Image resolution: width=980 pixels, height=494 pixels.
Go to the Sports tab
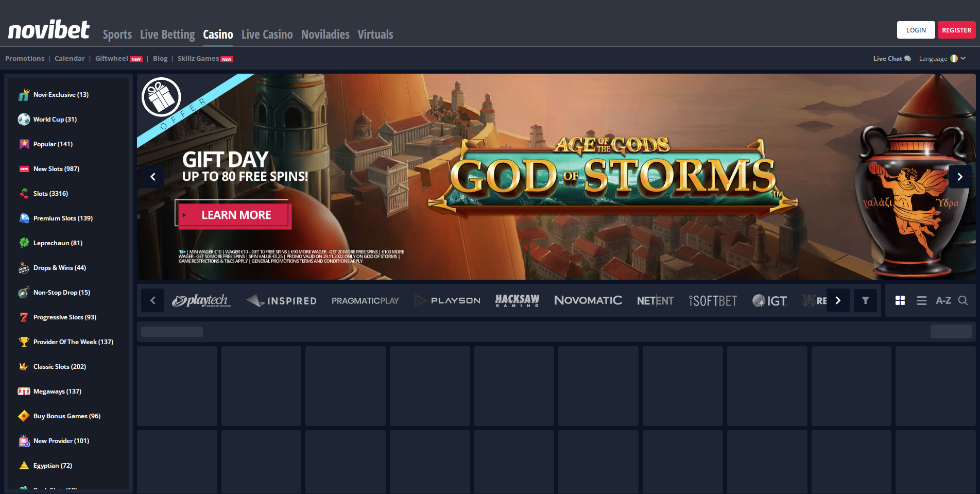pos(117,35)
